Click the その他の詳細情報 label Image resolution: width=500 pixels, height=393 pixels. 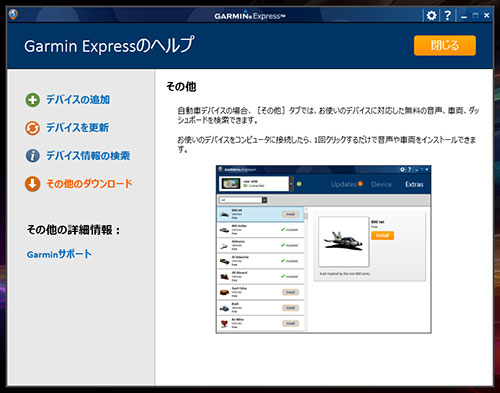coord(73,230)
